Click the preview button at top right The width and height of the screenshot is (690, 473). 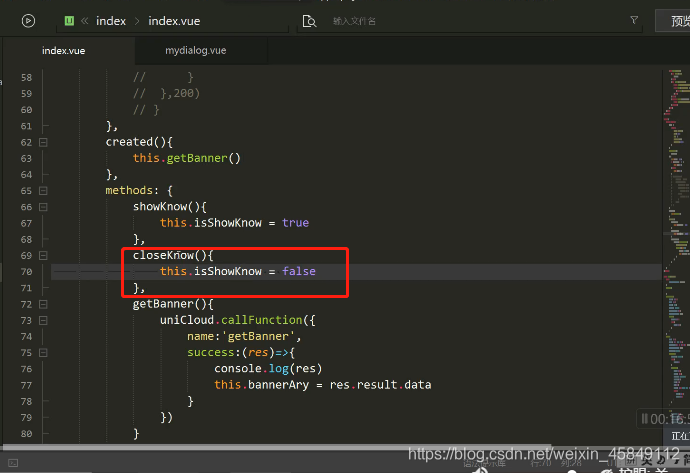673,21
